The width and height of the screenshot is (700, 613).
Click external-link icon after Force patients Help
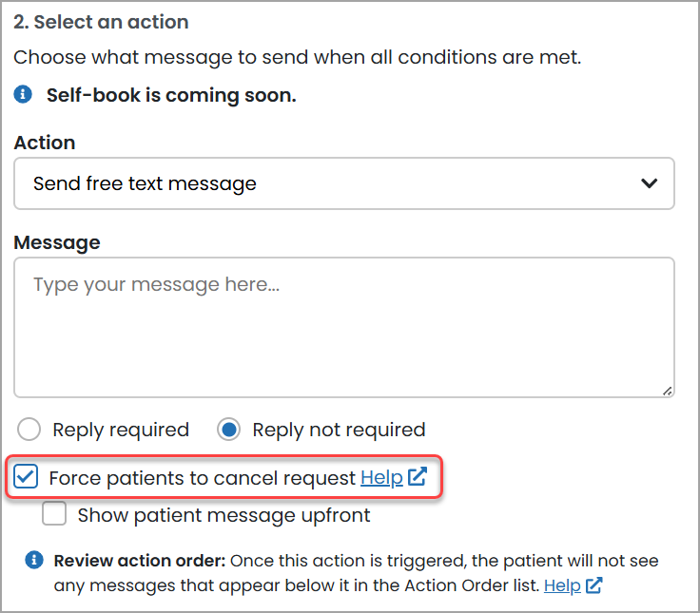coord(418,477)
